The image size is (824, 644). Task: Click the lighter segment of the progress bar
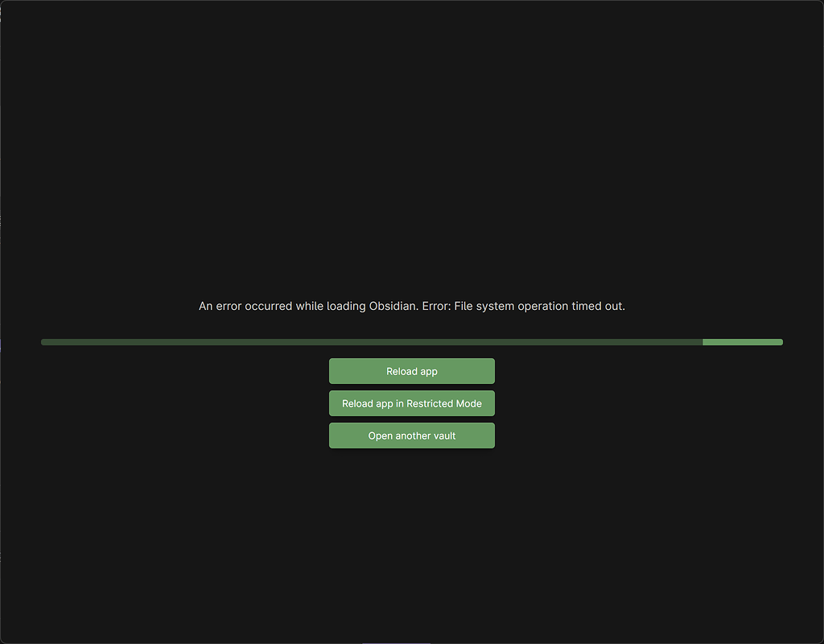pos(742,341)
